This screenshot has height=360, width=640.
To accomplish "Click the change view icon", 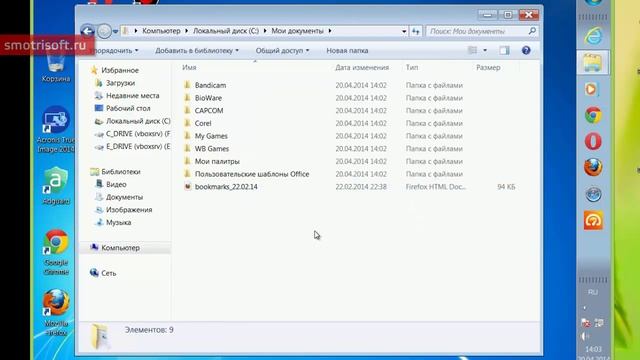I will click(473, 50).
